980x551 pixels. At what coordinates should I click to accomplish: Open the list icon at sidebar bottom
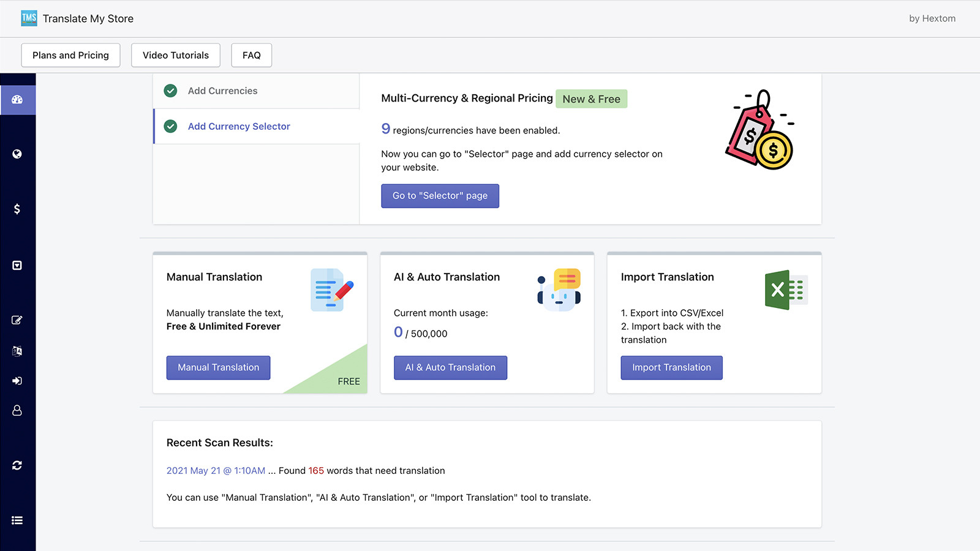pos(17,520)
